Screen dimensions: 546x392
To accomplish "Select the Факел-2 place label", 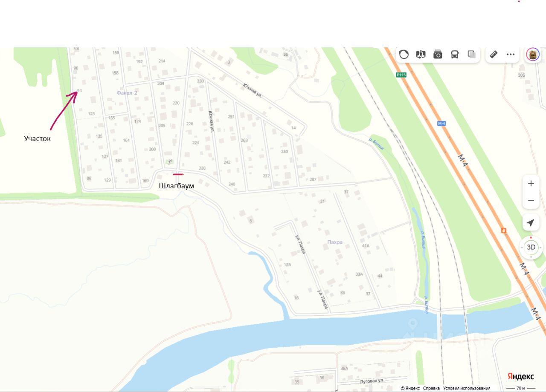I will pos(126,92).
